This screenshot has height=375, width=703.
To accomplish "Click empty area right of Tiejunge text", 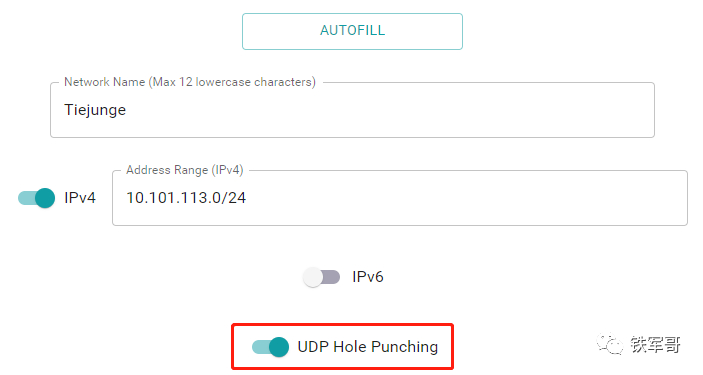I will [x=390, y=110].
